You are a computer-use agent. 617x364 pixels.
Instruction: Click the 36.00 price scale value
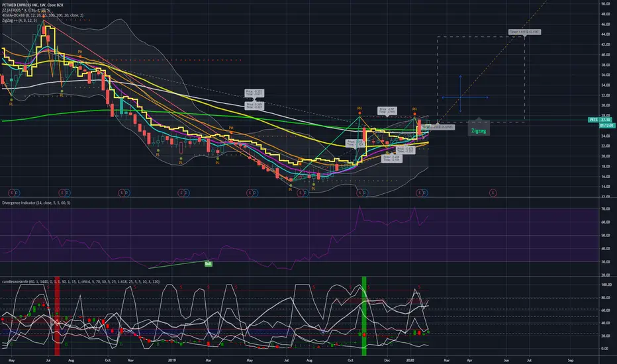tap(605, 75)
